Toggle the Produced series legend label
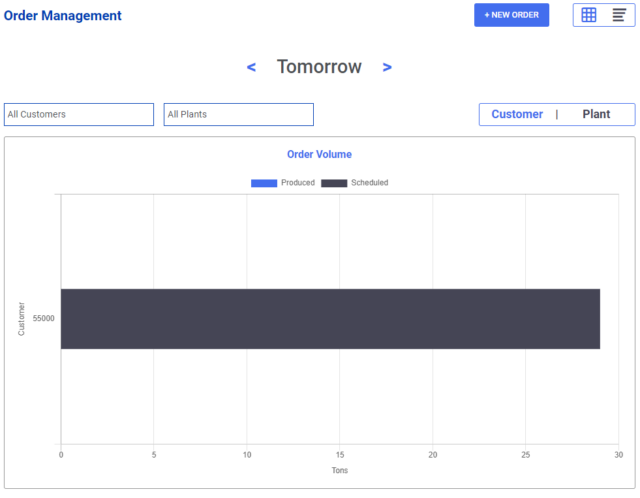640x498 pixels. click(298, 183)
